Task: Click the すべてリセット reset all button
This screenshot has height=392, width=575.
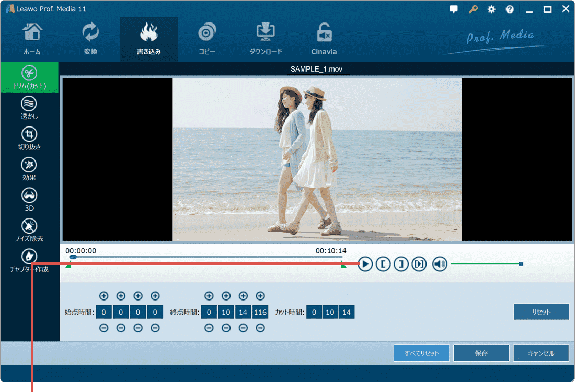Action: pos(421,353)
